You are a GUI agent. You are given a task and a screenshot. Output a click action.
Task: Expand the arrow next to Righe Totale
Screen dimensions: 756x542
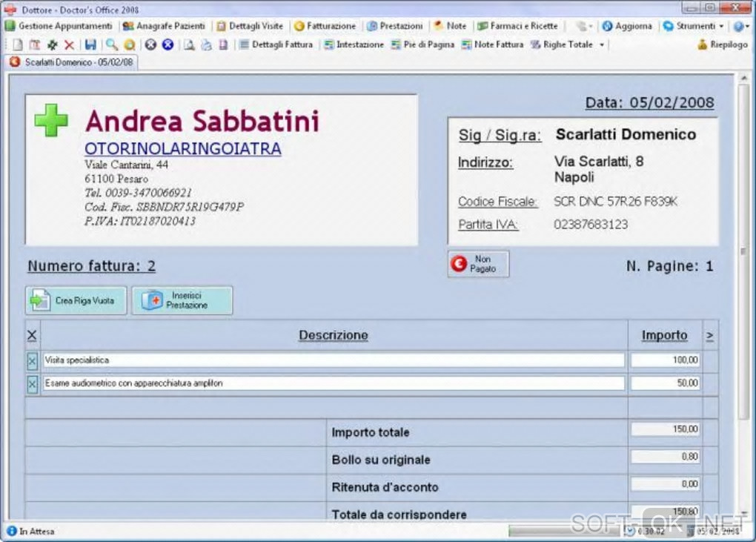(602, 44)
